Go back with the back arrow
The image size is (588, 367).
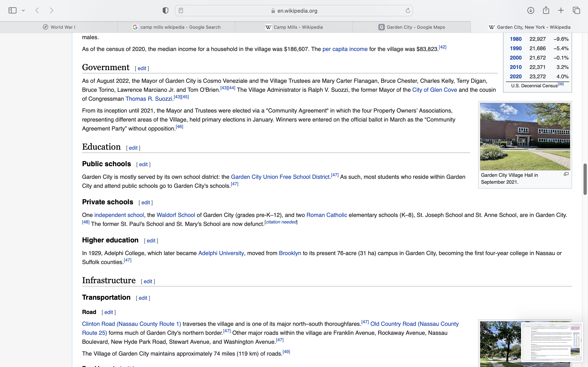[x=37, y=10]
